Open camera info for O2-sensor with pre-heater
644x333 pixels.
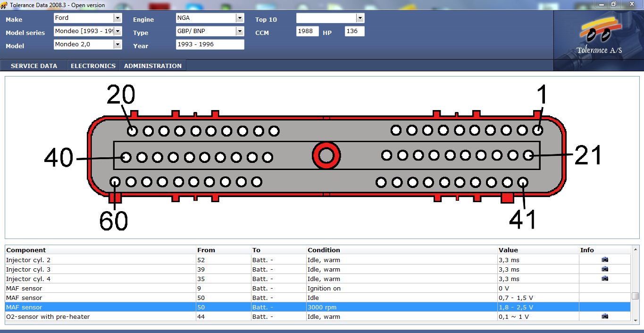[x=605, y=316]
